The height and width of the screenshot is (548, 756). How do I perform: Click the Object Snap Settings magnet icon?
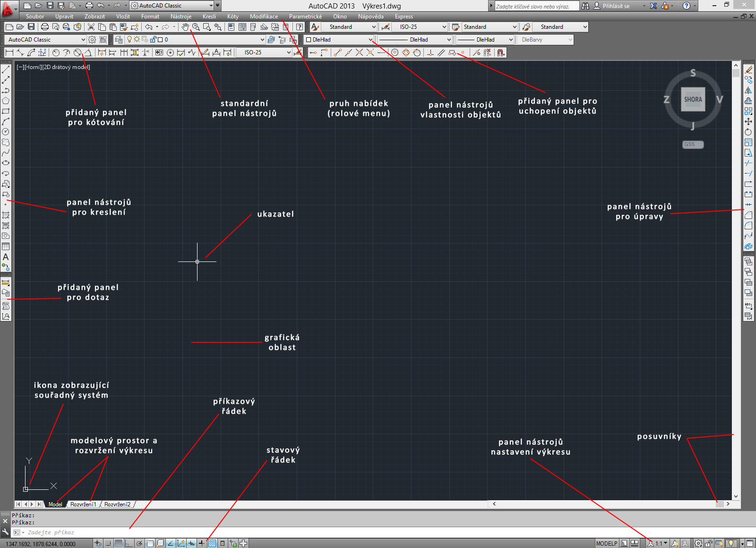(501, 52)
